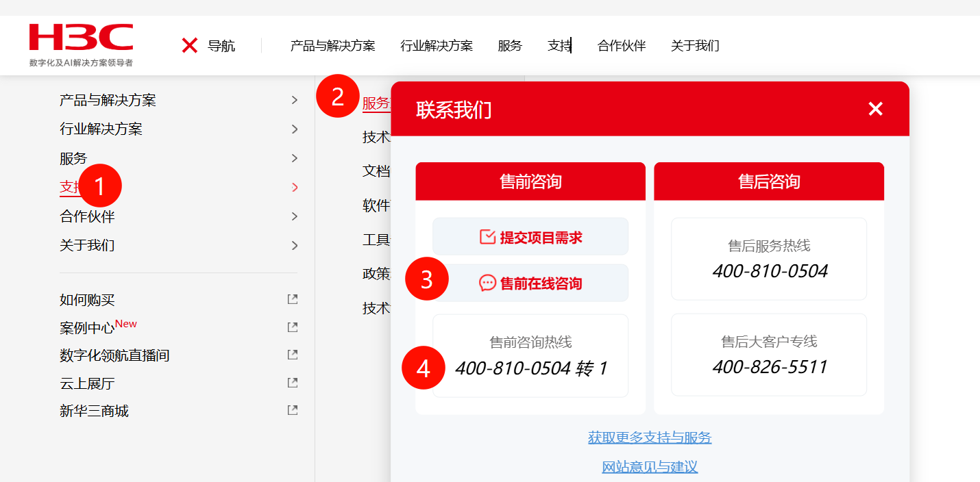The width and height of the screenshot is (980, 482).
Task: Expand 行业解决方案 sidebar chevron
Action: tap(295, 129)
